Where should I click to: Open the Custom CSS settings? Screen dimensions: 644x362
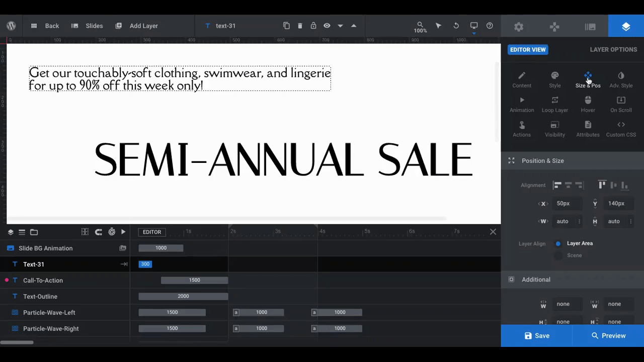coord(621,129)
